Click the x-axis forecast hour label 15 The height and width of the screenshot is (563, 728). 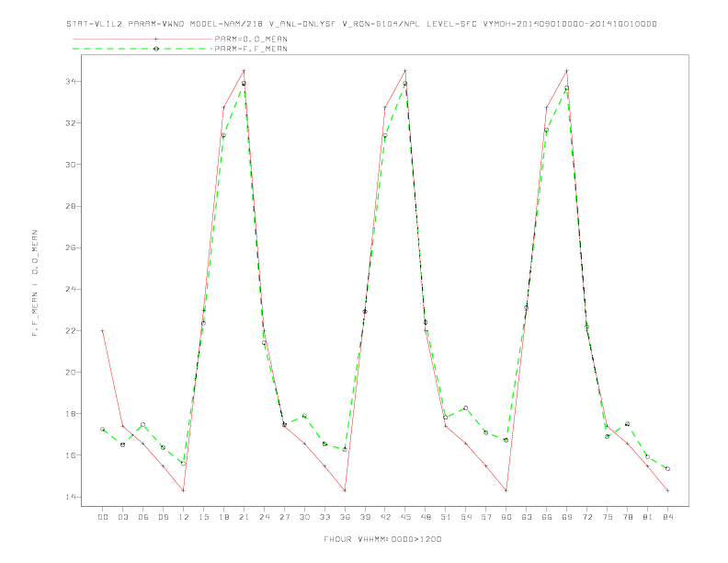pyautogui.click(x=203, y=517)
